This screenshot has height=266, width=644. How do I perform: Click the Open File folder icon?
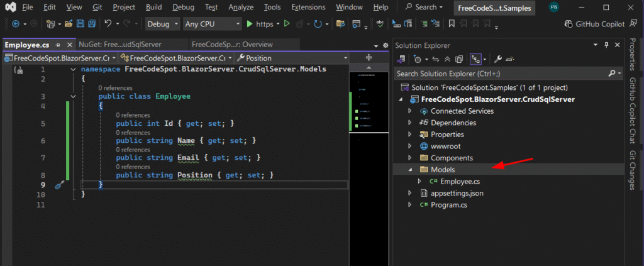[69, 25]
